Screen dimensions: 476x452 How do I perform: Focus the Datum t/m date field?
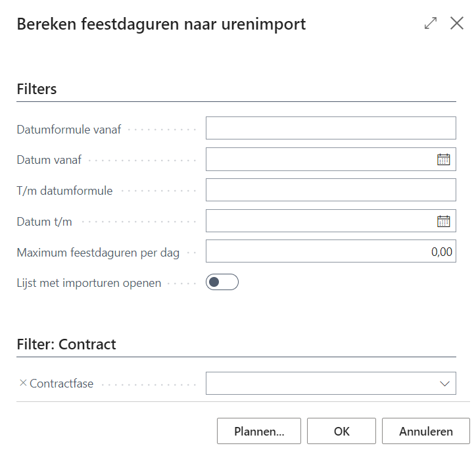(x=320, y=221)
